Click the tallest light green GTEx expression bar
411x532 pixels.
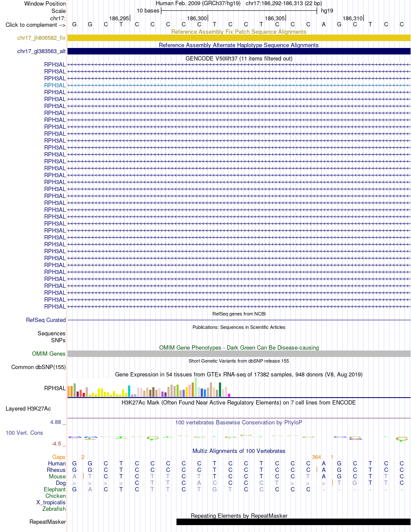pos(196,387)
